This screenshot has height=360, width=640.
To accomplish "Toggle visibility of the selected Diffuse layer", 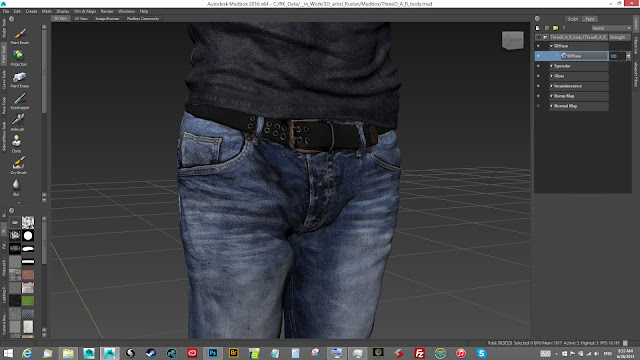I will point(538,56).
